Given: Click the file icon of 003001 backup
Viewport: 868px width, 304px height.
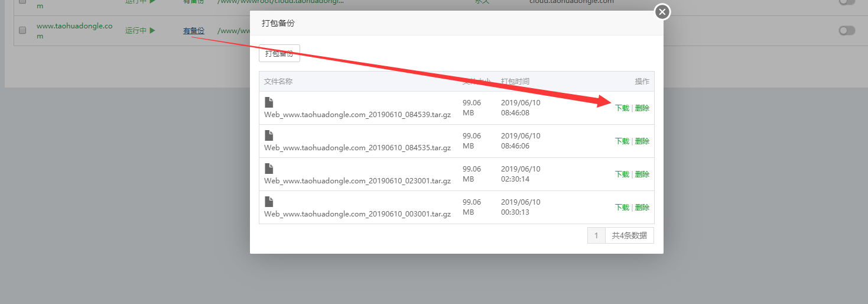Looking at the screenshot, I should (x=269, y=202).
